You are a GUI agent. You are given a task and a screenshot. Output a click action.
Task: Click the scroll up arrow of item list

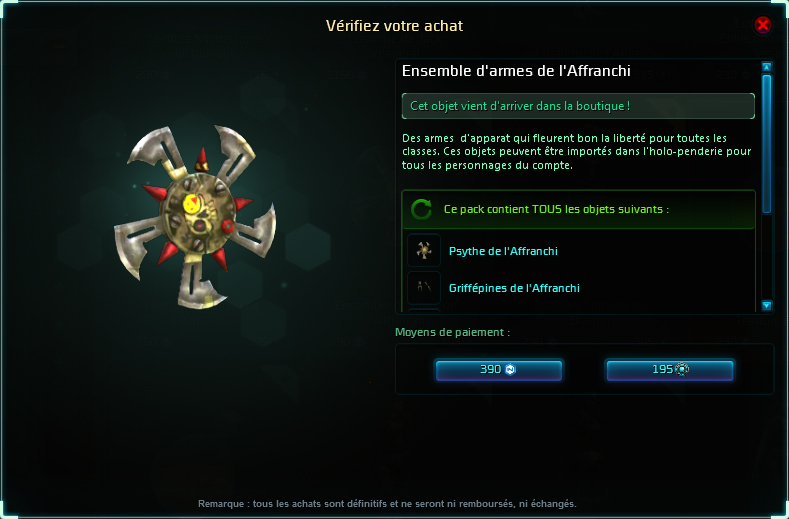point(766,67)
